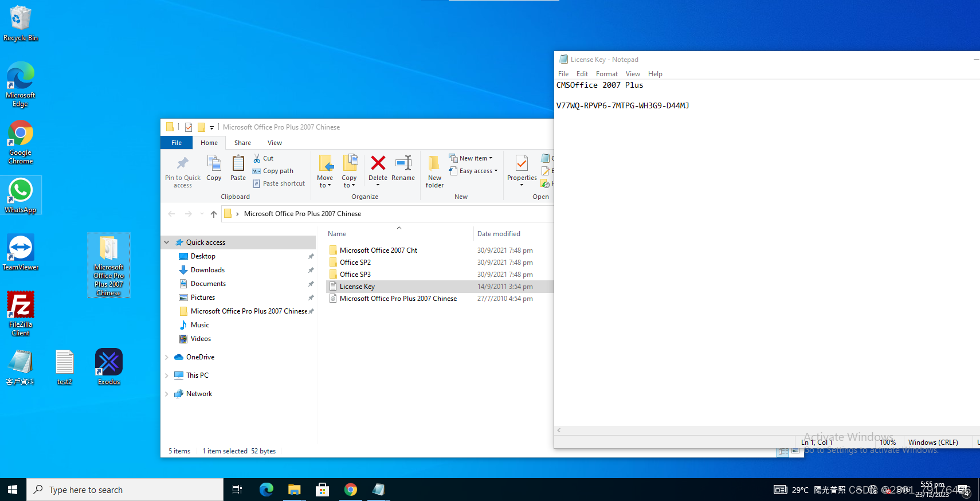Screen dimensions: 980x501
Task: Open Notepad's Edit menu
Action: click(582, 74)
